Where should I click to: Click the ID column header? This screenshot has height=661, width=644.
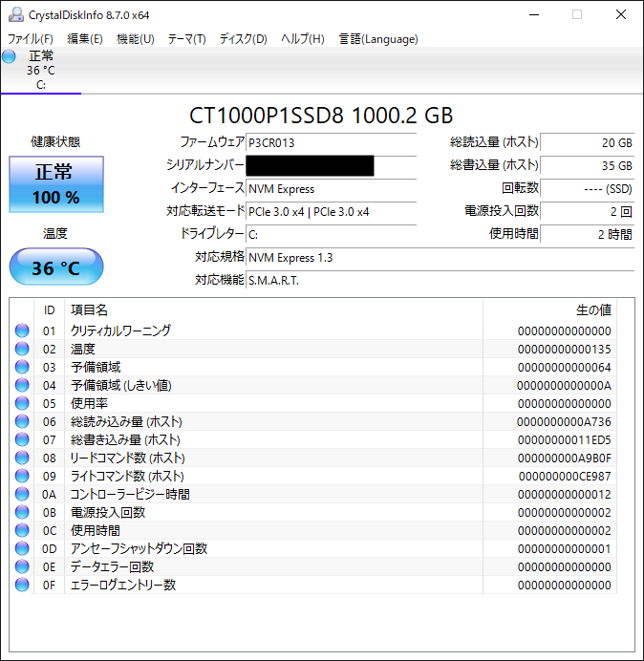50,310
